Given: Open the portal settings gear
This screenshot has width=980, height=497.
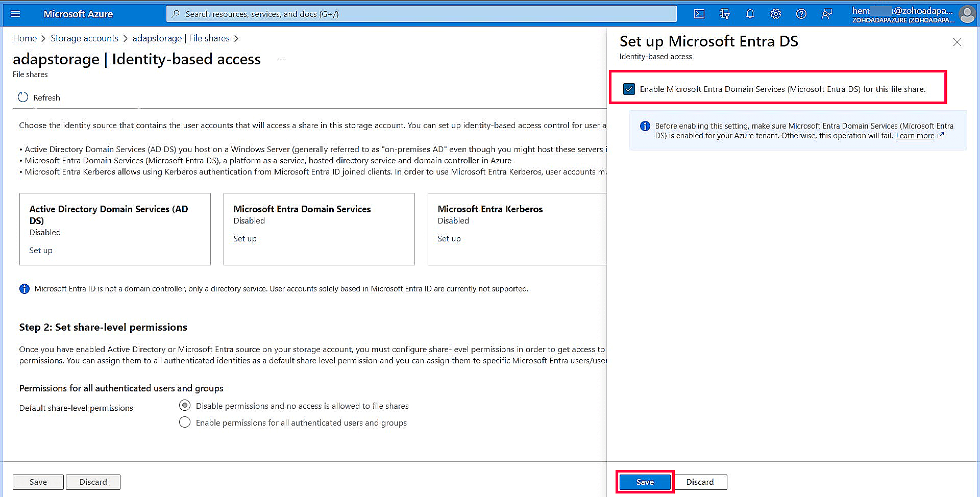Looking at the screenshot, I should click(x=775, y=14).
